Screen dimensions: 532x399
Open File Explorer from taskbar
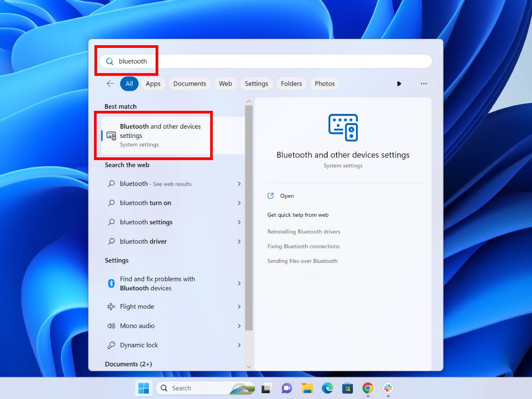307,388
